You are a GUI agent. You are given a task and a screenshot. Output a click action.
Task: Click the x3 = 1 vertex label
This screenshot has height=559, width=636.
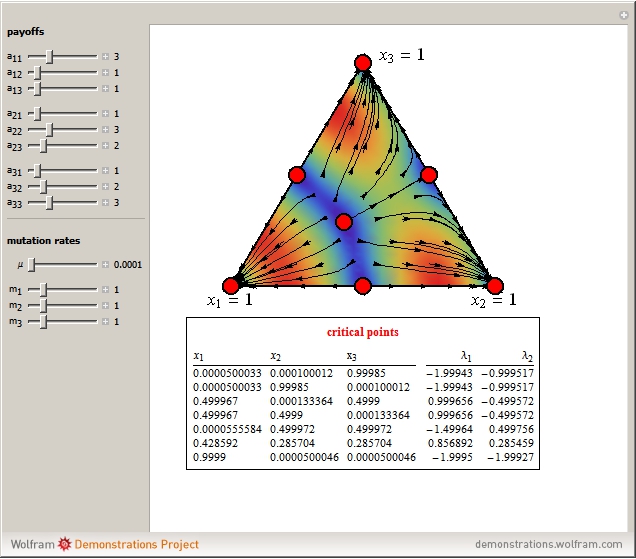pyautogui.click(x=402, y=55)
